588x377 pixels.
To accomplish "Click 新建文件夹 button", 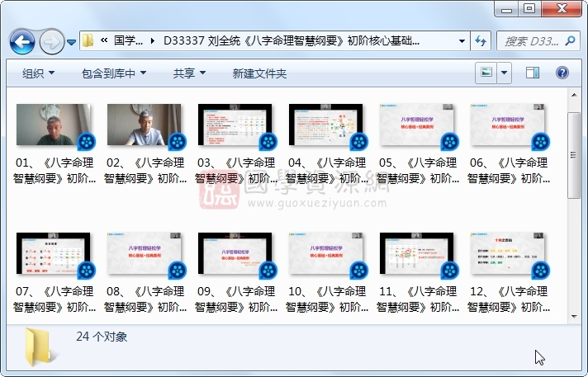I will pos(259,73).
